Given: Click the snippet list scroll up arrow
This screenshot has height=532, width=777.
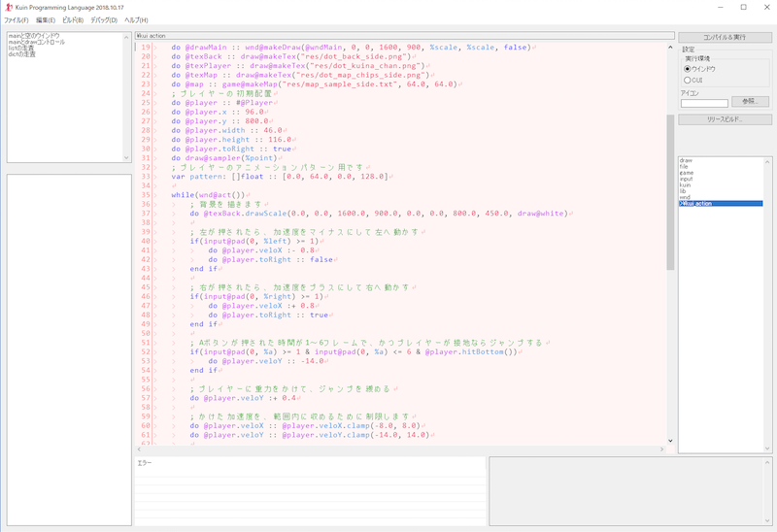Looking at the screenshot, I should [126, 37].
